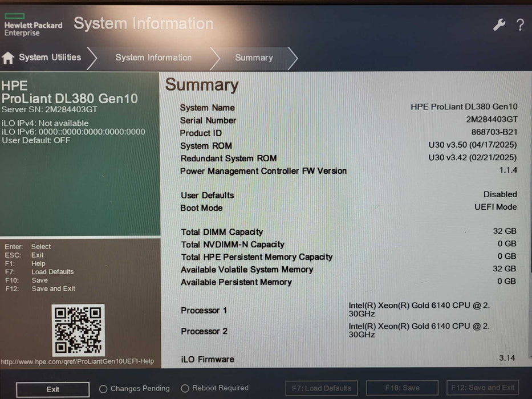Click Power Management Controller FW Version label
This screenshot has height=399, width=532.
coord(263,171)
